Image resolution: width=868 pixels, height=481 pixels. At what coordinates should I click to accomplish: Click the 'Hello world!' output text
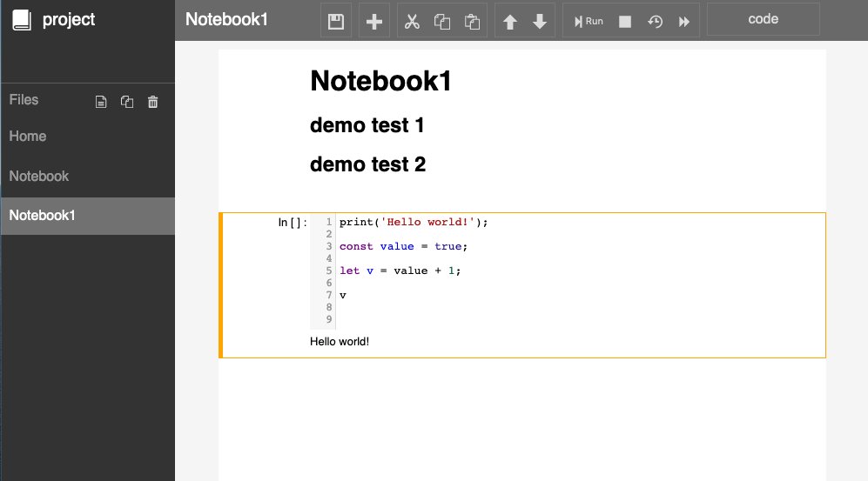(x=340, y=342)
